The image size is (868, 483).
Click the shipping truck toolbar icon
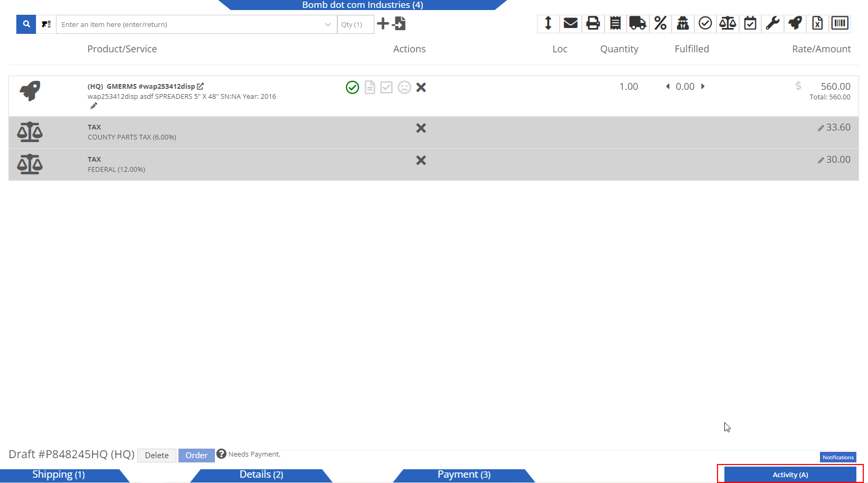point(638,23)
